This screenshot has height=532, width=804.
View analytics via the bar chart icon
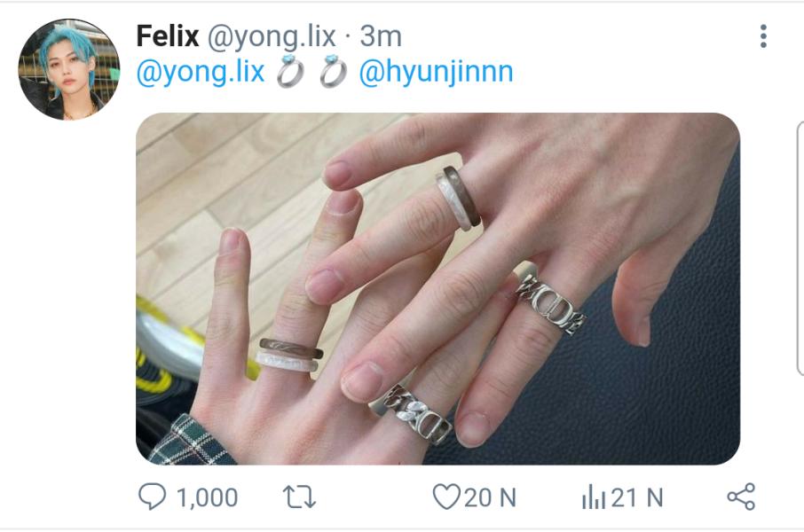click(594, 497)
